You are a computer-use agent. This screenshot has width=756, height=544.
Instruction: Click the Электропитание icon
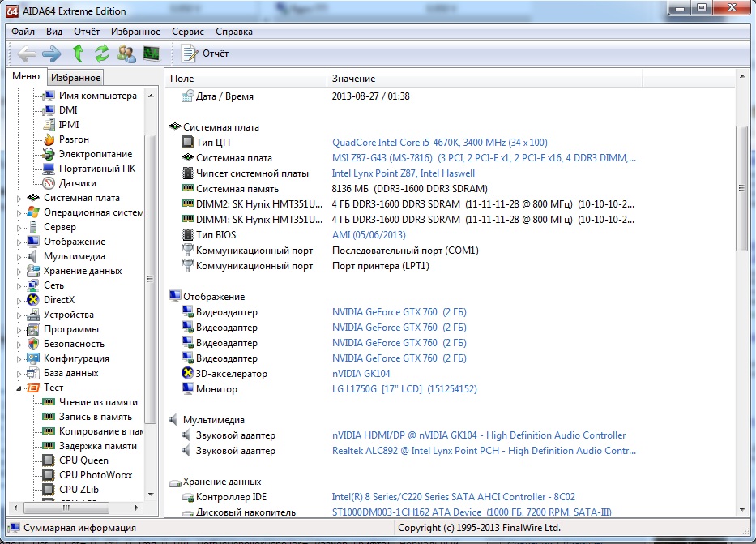click(49, 154)
